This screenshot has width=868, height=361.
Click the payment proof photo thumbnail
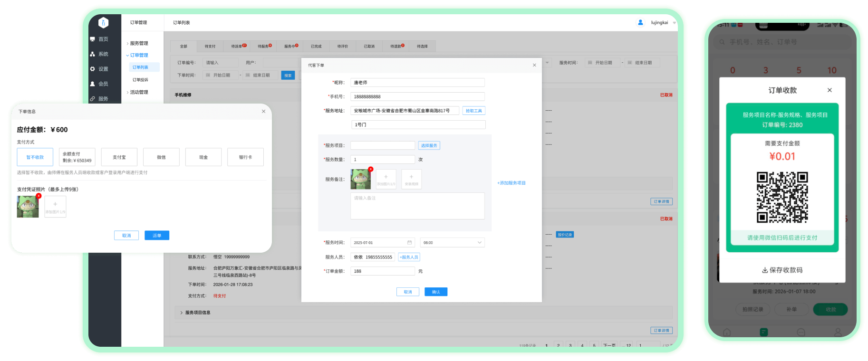coord(28,207)
